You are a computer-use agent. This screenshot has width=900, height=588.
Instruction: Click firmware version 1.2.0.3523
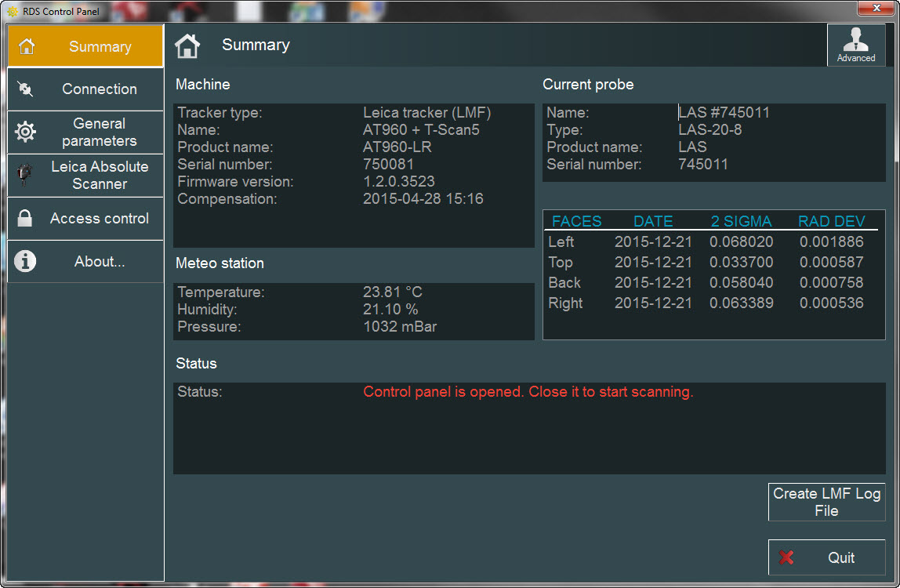pos(398,181)
